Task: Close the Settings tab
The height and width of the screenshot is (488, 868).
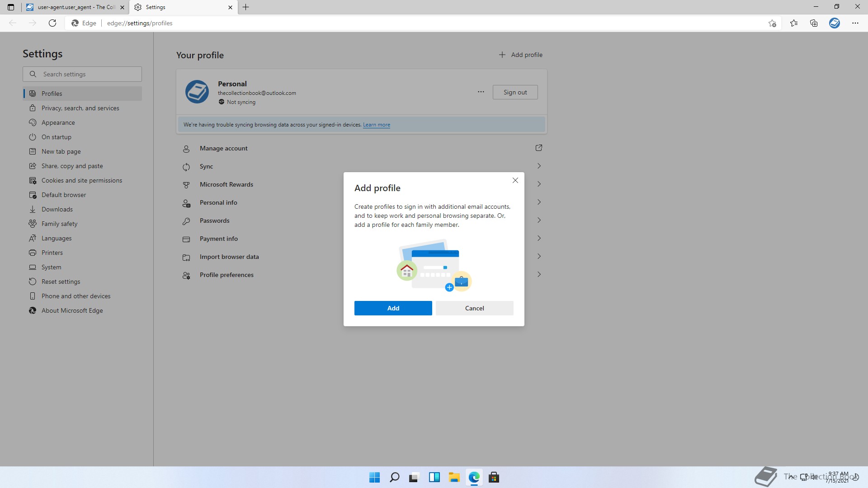Action: tap(230, 7)
